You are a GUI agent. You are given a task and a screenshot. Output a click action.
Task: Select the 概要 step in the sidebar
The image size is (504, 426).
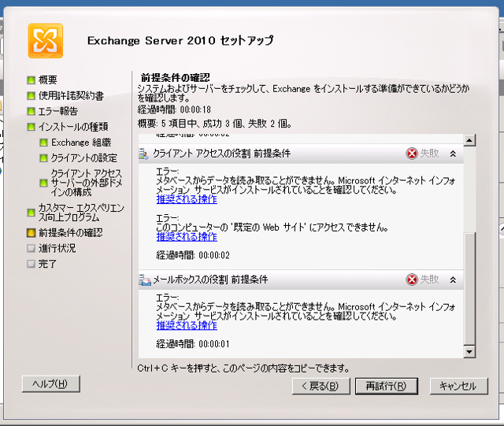pos(48,80)
